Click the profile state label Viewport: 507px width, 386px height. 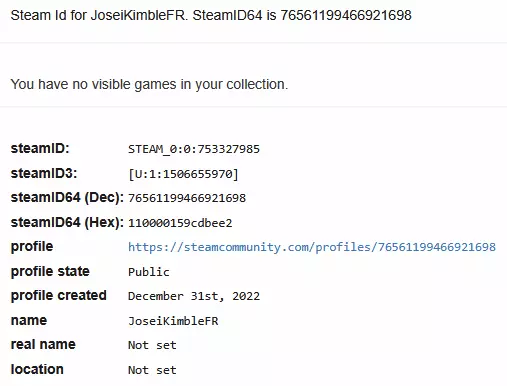(50, 271)
